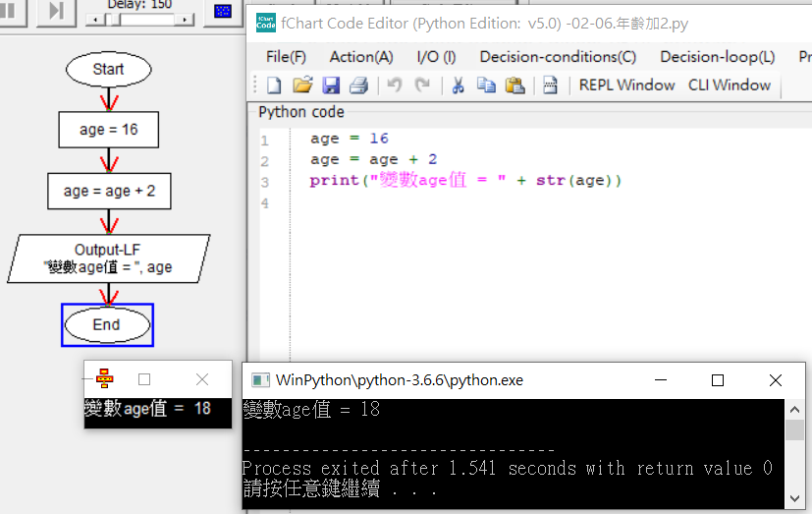Click the 'Python code' panel label

pos(301,112)
